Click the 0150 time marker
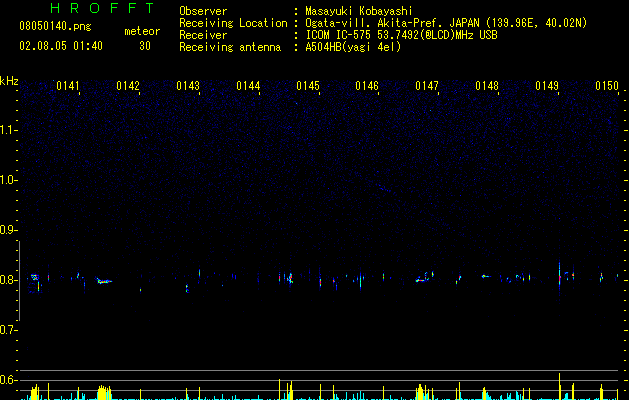629x400 pixels. 607,86
